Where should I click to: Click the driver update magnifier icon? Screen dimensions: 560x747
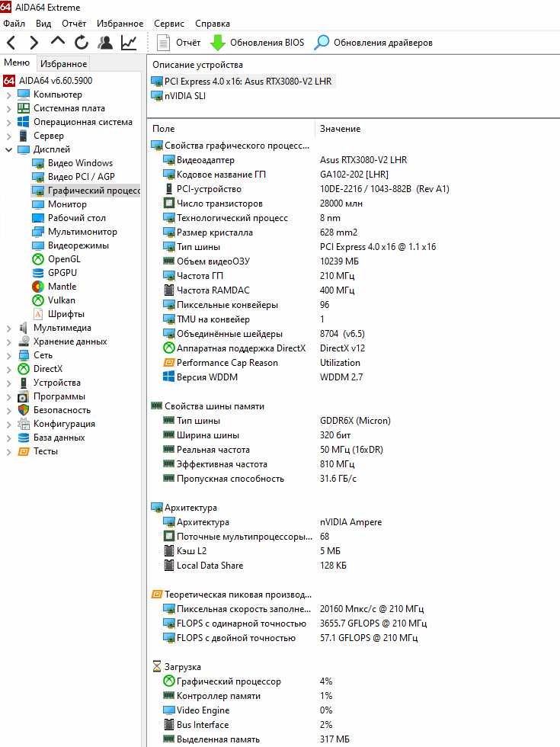[322, 43]
